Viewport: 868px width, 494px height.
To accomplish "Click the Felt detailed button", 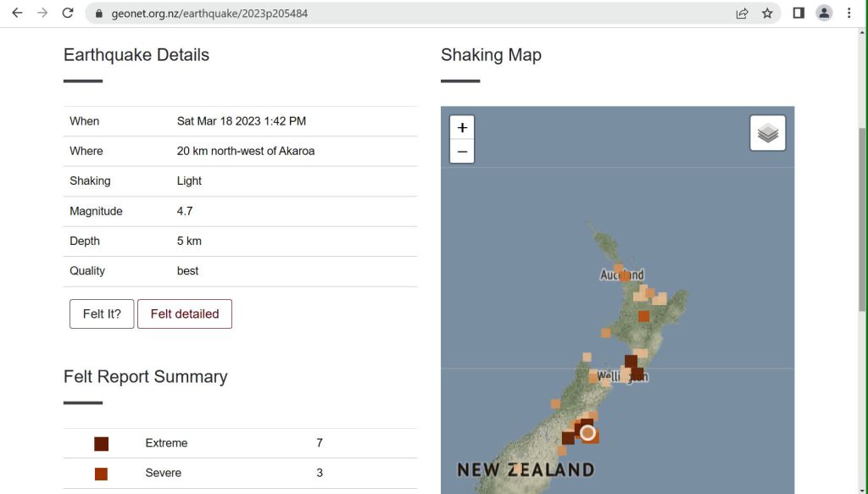I will click(x=185, y=314).
